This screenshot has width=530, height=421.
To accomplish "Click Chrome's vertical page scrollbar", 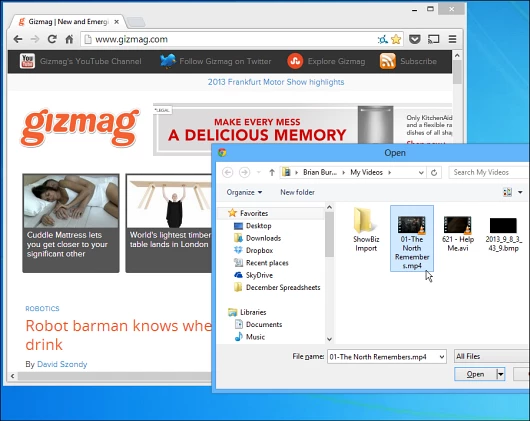I will (457, 73).
